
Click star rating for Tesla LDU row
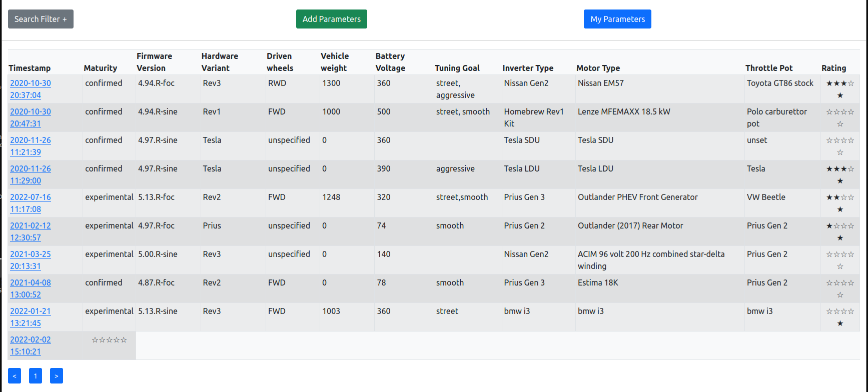pos(840,174)
